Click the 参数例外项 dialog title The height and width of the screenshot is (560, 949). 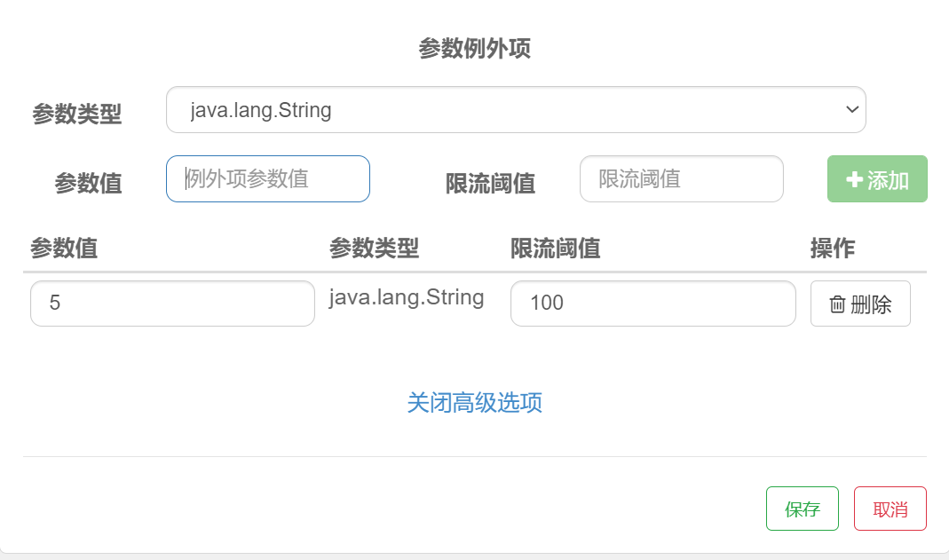coord(474,49)
